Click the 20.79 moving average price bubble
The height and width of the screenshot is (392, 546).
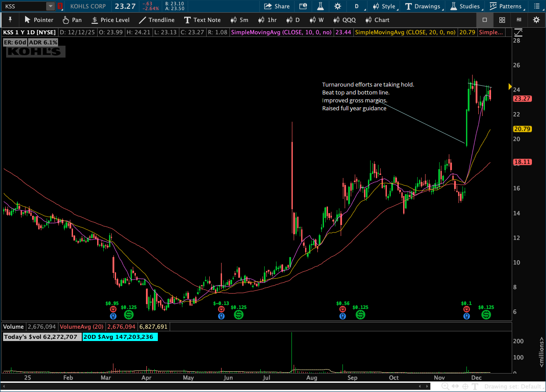tap(522, 129)
